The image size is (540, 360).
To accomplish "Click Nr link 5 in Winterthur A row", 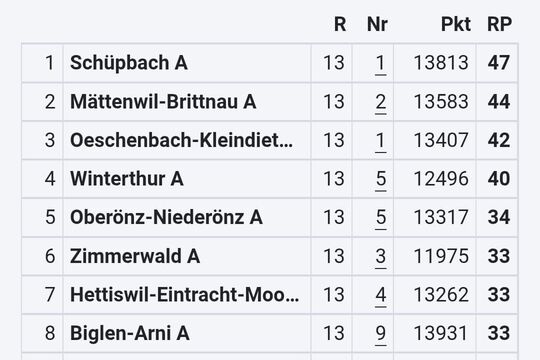I will [x=380, y=179].
